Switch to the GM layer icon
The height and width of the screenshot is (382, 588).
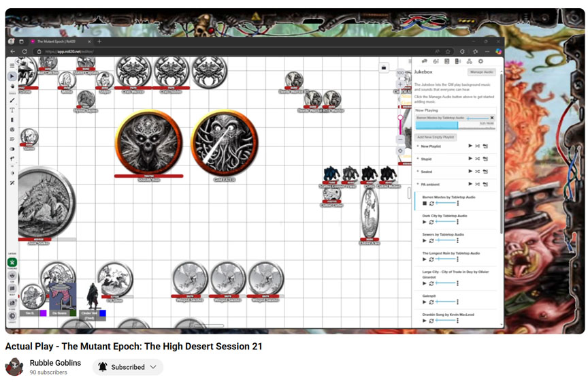click(x=12, y=275)
